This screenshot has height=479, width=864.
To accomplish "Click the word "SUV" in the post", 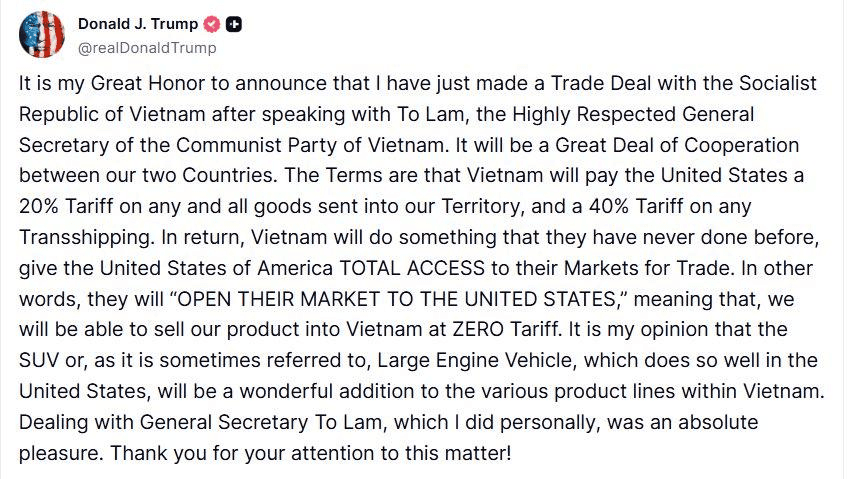I will pos(39,360).
